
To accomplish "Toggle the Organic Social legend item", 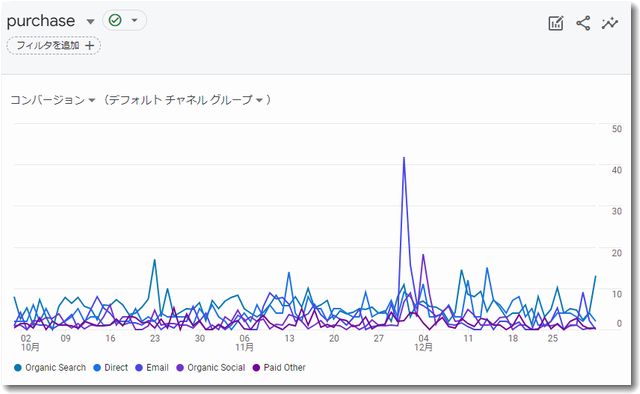I will pos(211,367).
